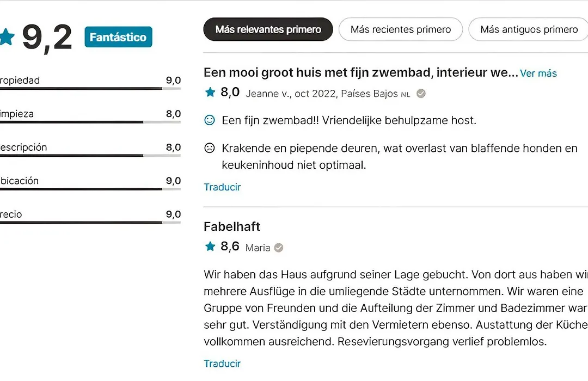Click the Descripción 8,0 rating bar

(x=90, y=155)
